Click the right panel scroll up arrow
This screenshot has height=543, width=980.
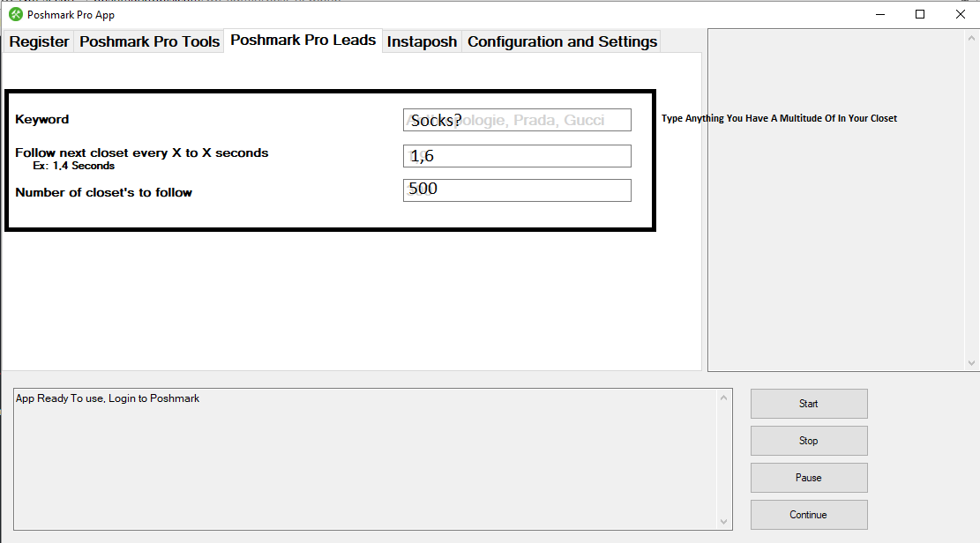click(971, 38)
